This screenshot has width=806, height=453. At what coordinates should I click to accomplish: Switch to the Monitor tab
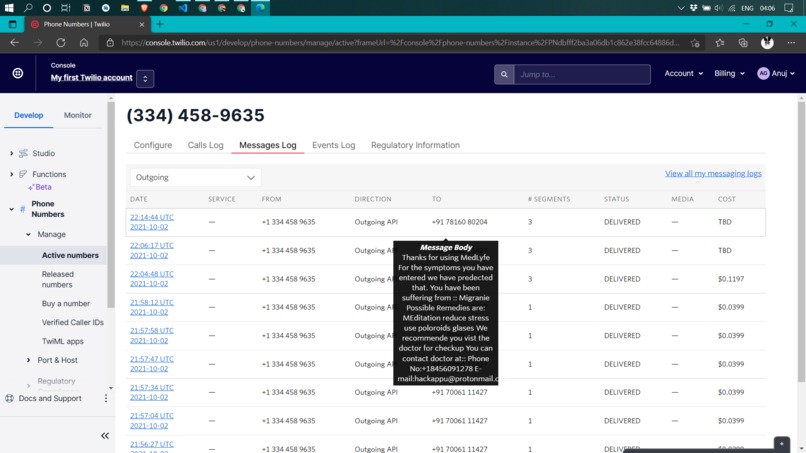(78, 115)
